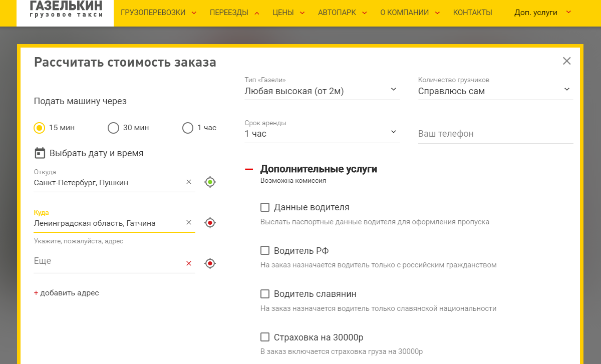The image size is (601, 364).
Task: Click the green geolocation icon beside Откуда
Action: 210,182
